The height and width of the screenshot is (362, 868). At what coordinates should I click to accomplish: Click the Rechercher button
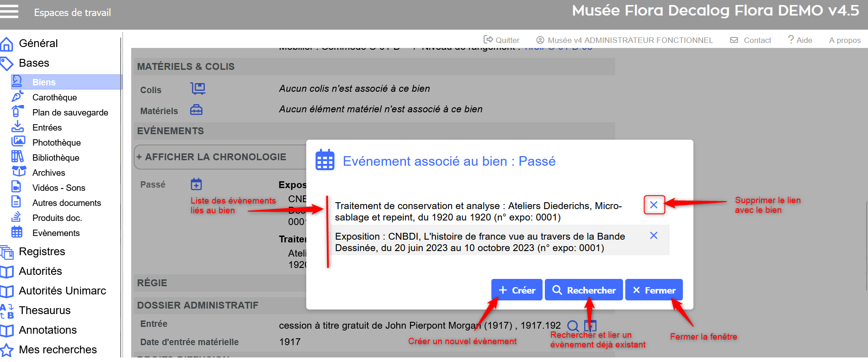(584, 290)
